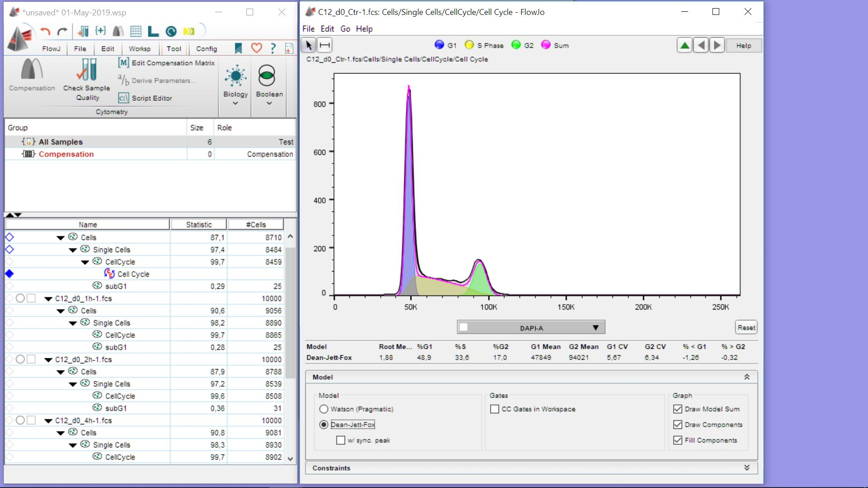Viewport: 868px width, 488px height.
Task: Enable CC Gates in Workspace
Action: pyautogui.click(x=495, y=409)
